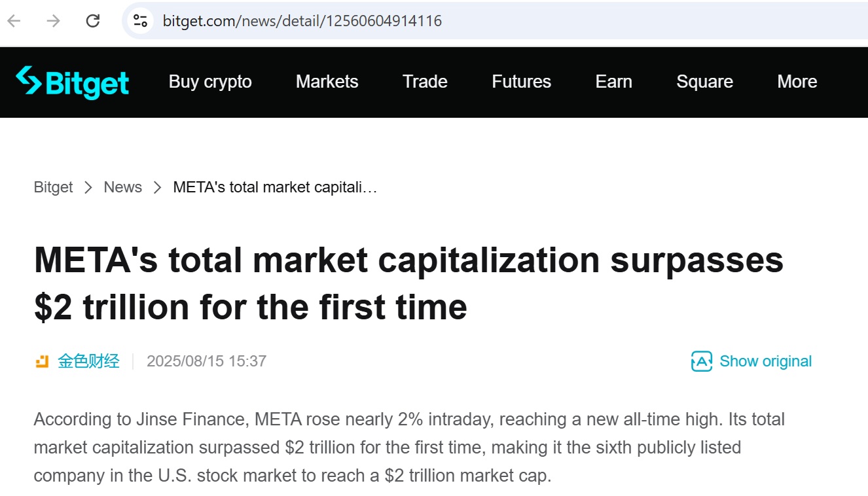Open the Earn navigation item
This screenshot has height=496, width=868.
pos(613,82)
